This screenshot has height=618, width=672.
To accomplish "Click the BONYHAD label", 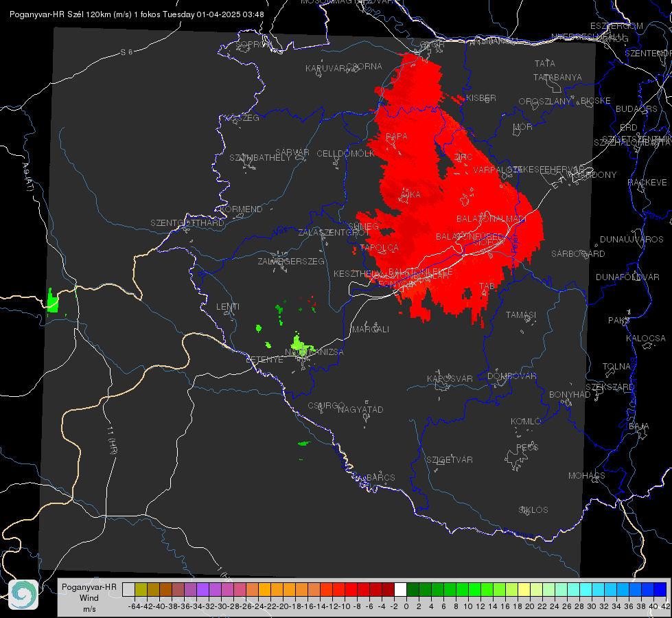I will point(570,394).
